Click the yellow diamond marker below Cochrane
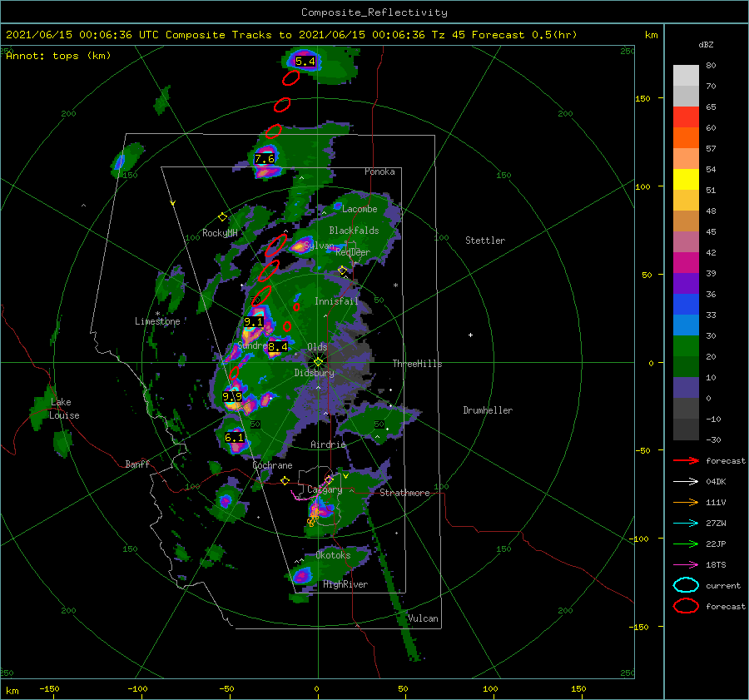The width and height of the screenshot is (749, 700). (285, 481)
